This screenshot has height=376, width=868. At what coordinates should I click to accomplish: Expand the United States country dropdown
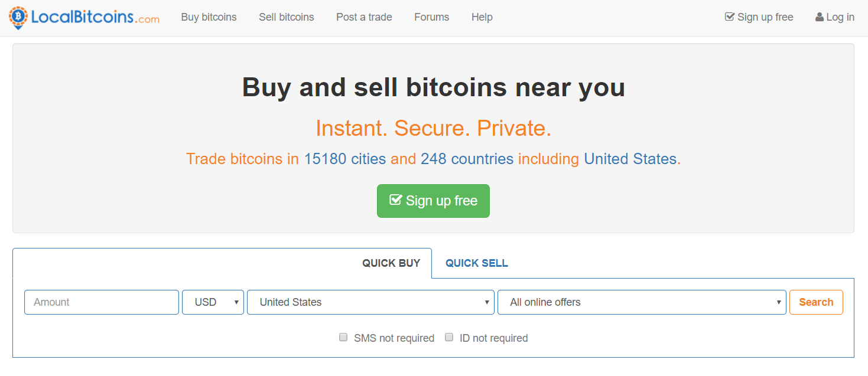tap(370, 302)
